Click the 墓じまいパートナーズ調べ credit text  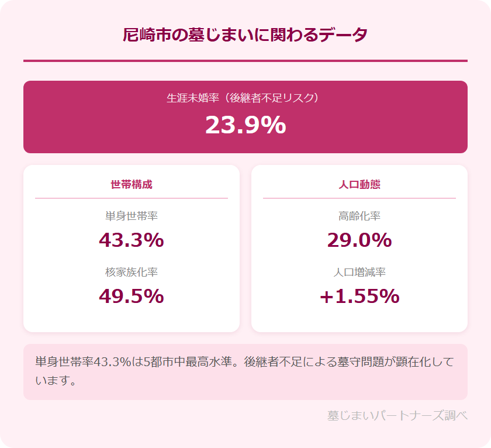(x=397, y=416)
